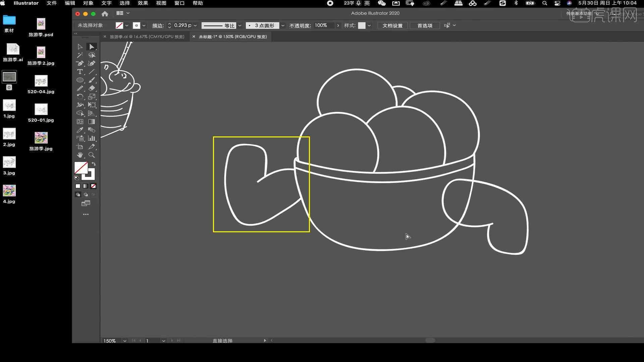Open the 窗口 menu
This screenshot has height=362, width=644.
179,3
